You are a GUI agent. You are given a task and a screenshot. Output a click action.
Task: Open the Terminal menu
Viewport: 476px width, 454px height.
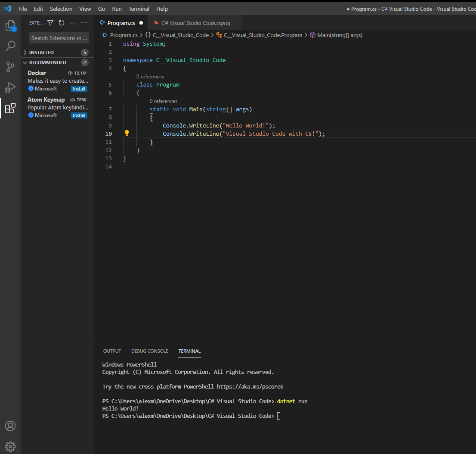point(139,9)
